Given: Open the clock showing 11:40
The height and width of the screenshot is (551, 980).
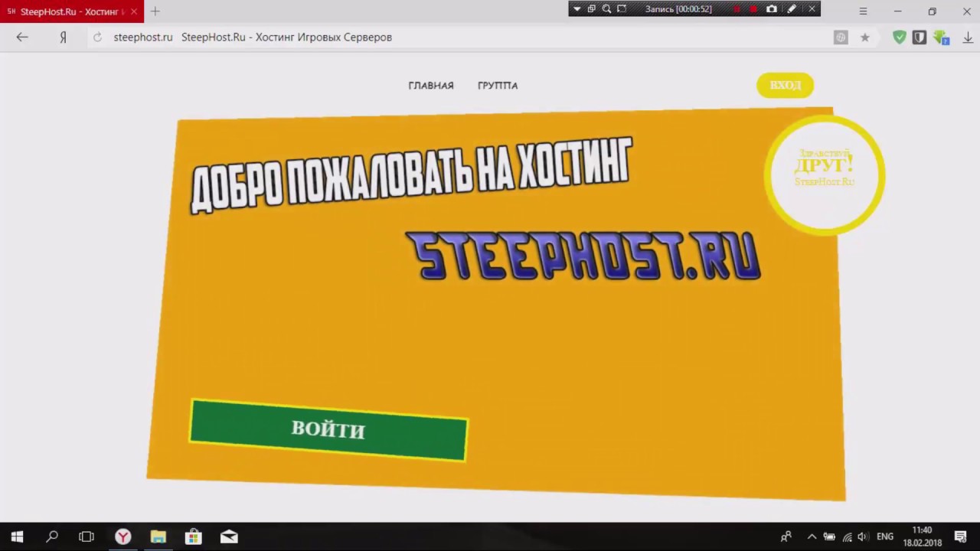Looking at the screenshot, I should pos(922,536).
